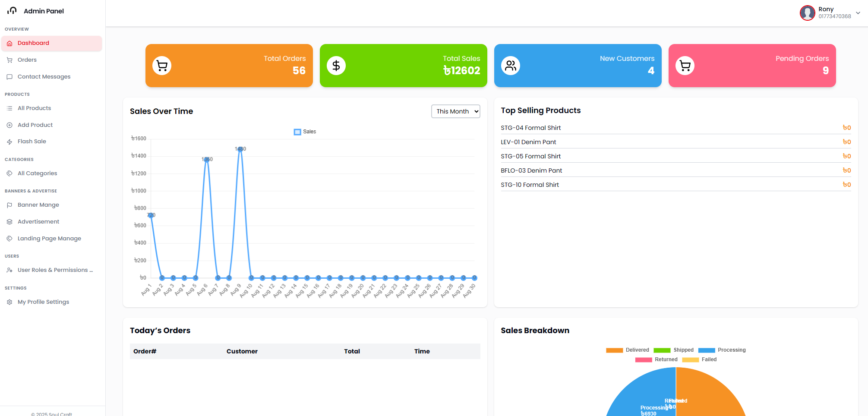Toggle the Failed legend entry

(699, 359)
